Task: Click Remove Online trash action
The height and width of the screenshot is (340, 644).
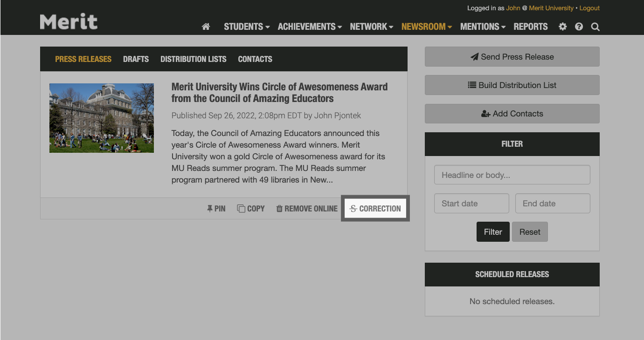Action: point(307,209)
